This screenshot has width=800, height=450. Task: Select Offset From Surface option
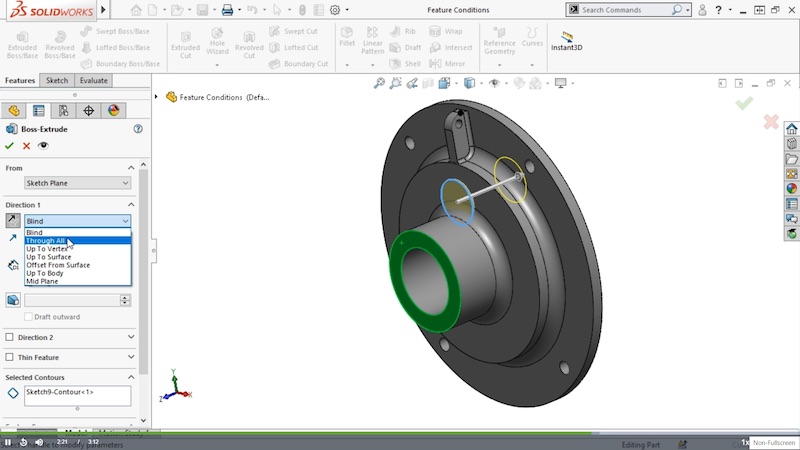(78, 265)
